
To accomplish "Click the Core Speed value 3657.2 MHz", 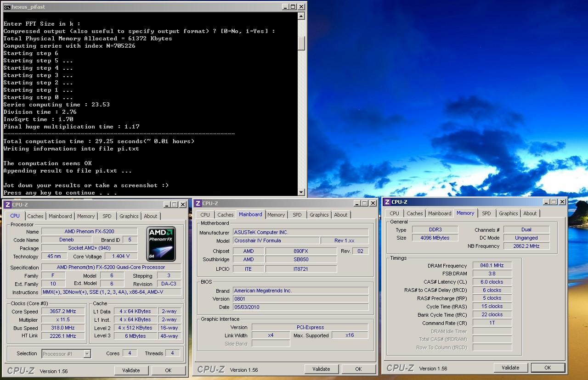I will click(62, 312).
